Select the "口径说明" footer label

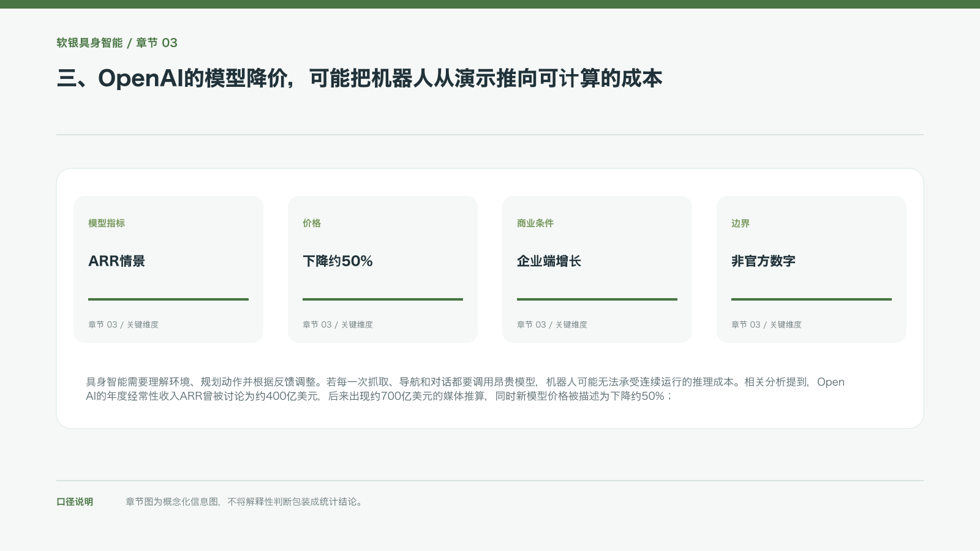[x=75, y=502]
